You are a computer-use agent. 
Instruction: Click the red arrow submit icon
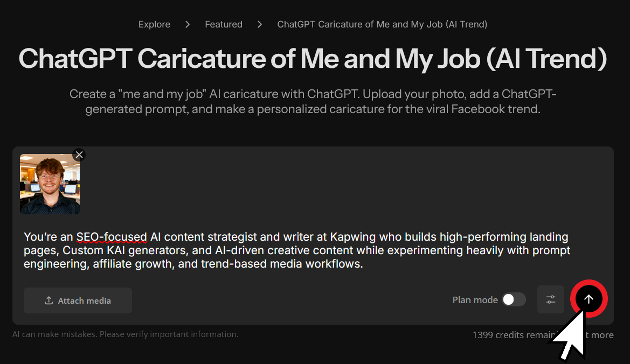tap(589, 299)
